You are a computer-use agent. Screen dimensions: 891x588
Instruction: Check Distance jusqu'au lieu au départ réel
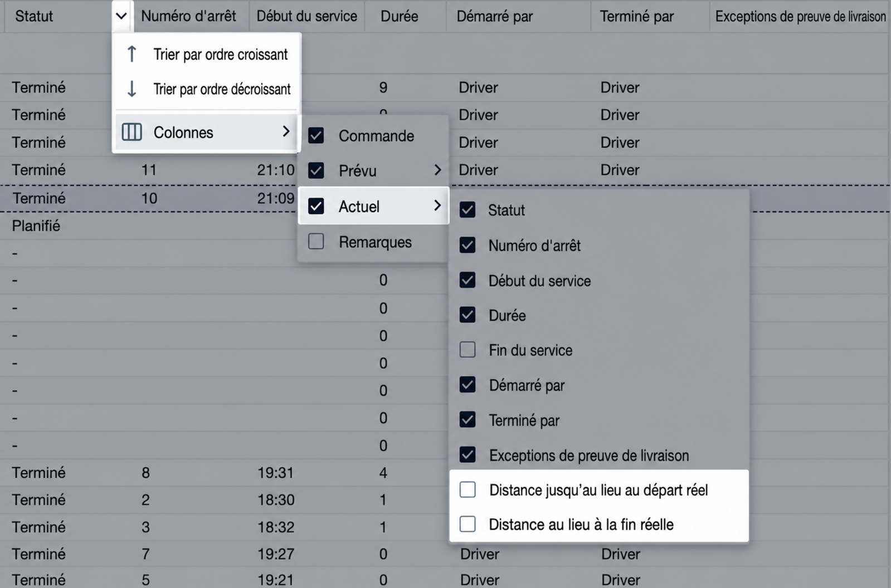pos(468,490)
